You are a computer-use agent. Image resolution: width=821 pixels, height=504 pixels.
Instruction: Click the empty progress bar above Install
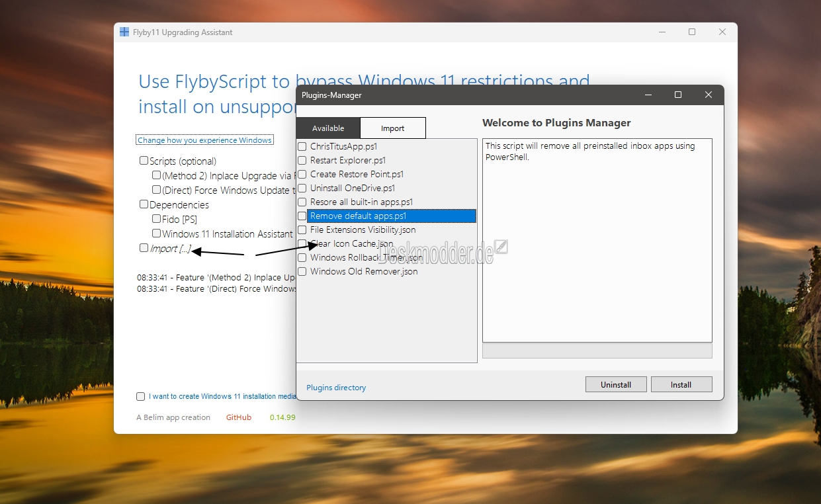pyautogui.click(x=597, y=351)
